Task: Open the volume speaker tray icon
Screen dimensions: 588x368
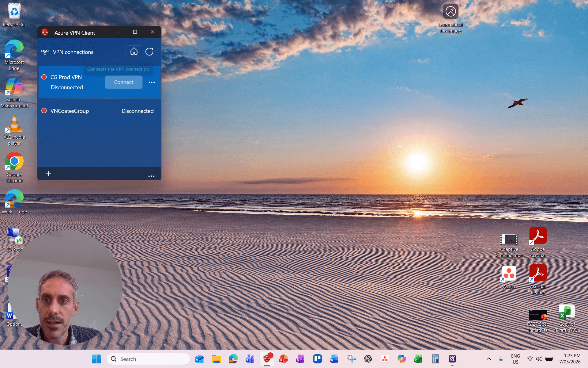Action: click(539, 359)
